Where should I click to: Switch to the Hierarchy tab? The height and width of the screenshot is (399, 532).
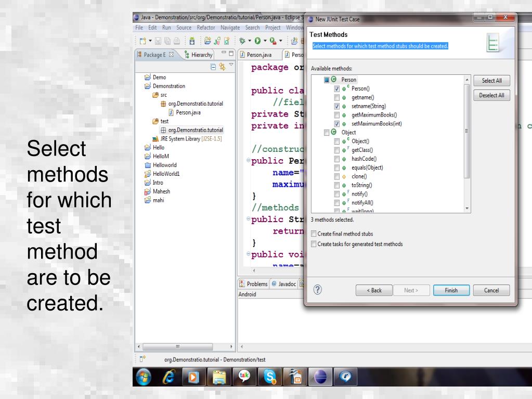199,55
